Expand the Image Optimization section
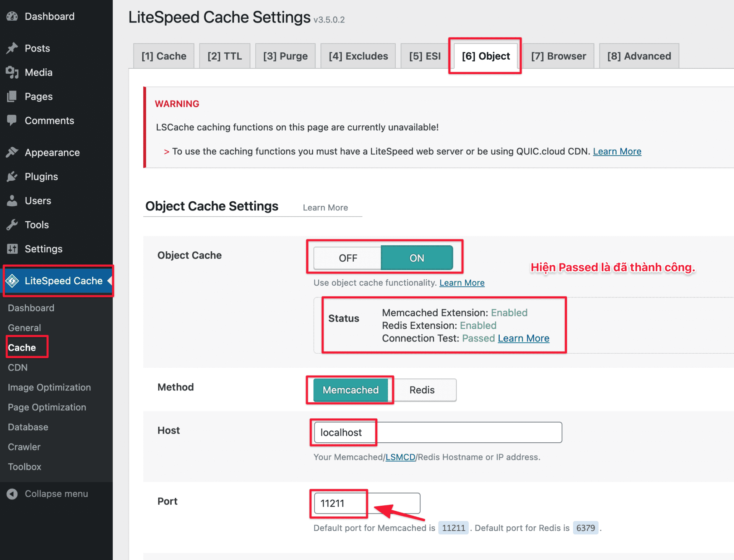 49,387
